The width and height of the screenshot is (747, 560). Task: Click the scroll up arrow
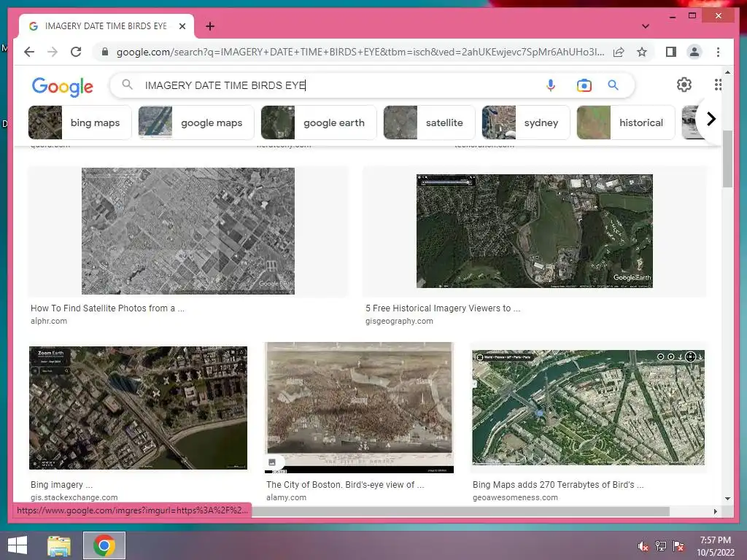coord(727,72)
